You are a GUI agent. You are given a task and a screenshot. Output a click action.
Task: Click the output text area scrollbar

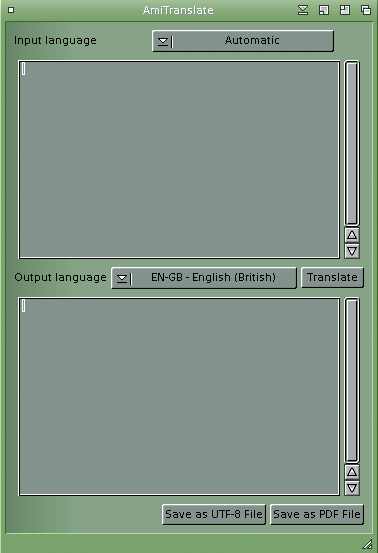tap(352, 380)
